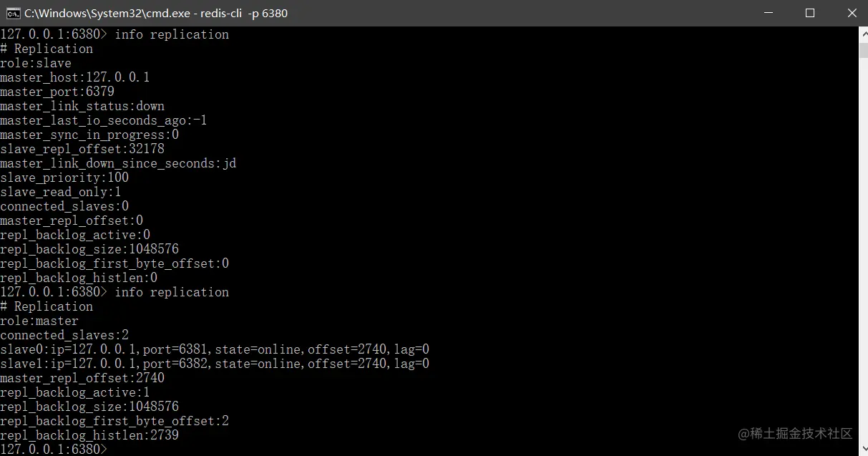Screen dimensions: 868x456
Task: Click the slave_repl_offset:32178 line
Action: (82, 149)
